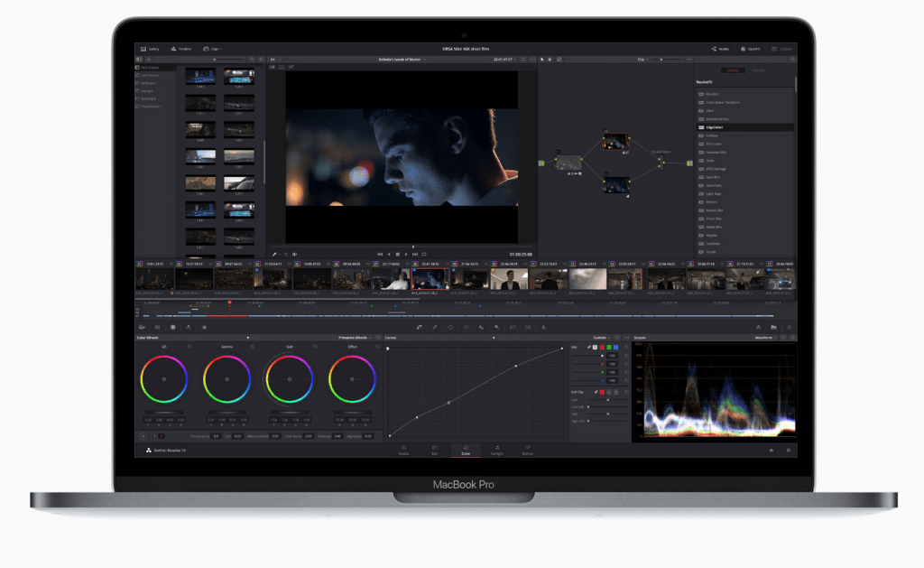The image size is (924, 568).
Task: Toggle the red channel curve edit button
Action: [602, 347]
